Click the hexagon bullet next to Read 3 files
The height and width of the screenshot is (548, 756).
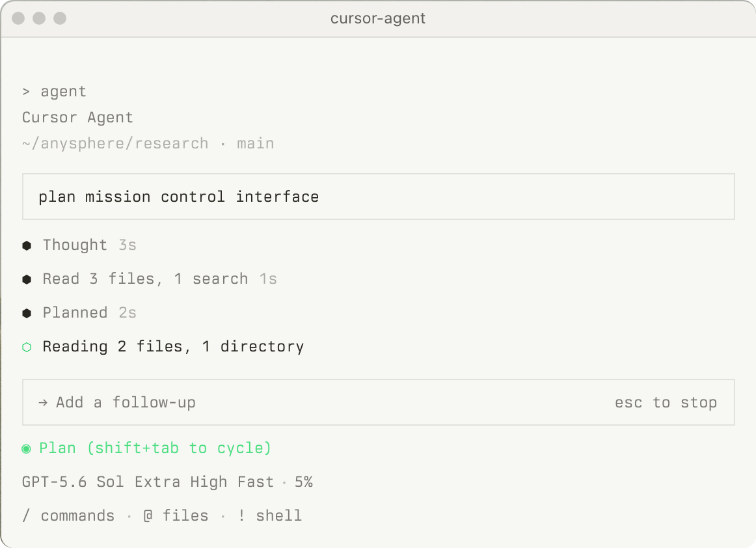pos(27,279)
